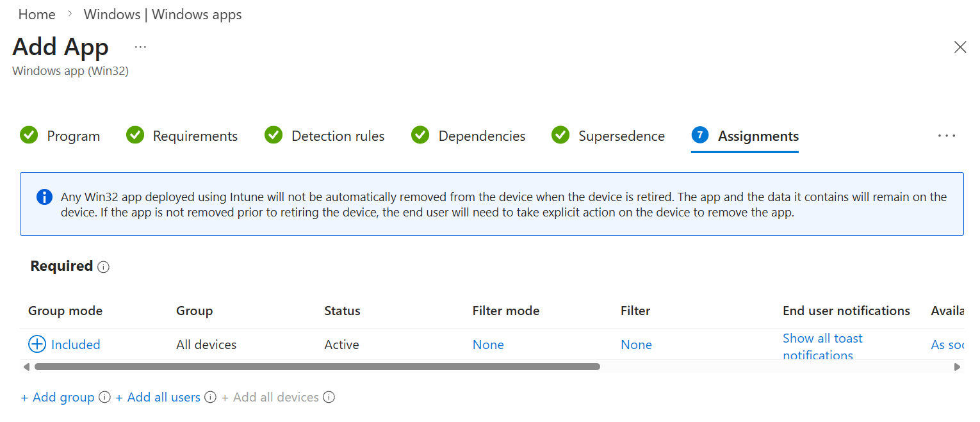Click the info icon next to Required heading
Image resolution: width=980 pixels, height=422 pixels.
click(x=103, y=266)
